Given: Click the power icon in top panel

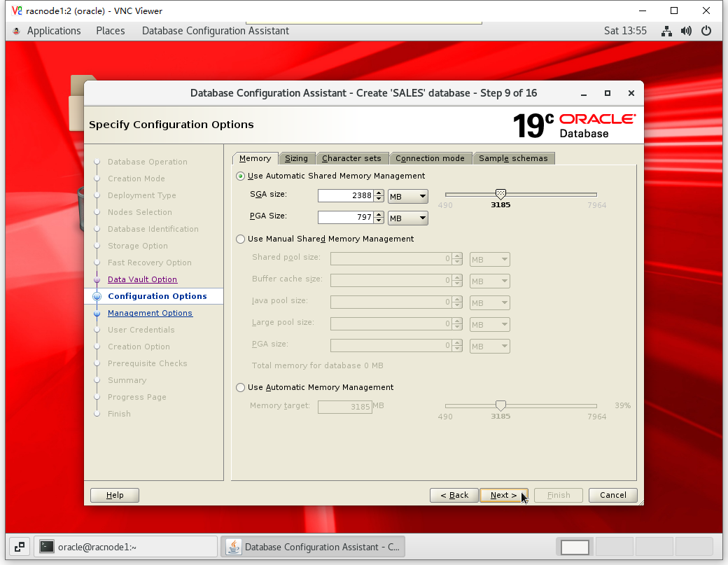Looking at the screenshot, I should click(706, 31).
